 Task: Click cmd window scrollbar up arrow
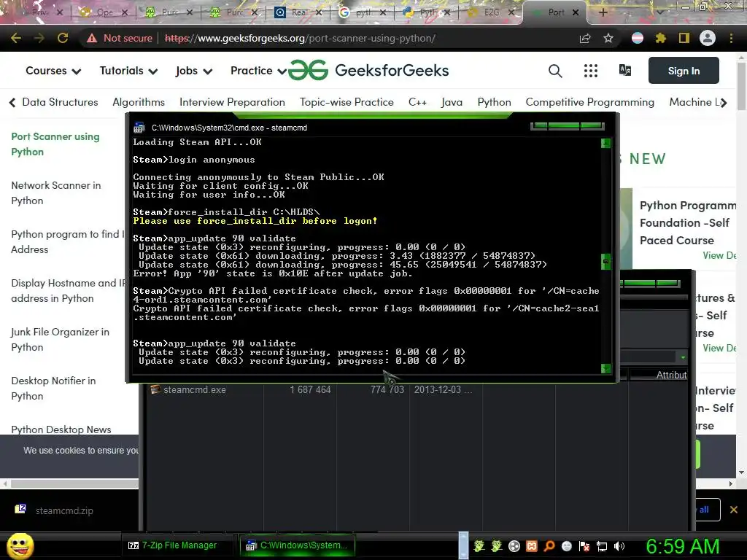pyautogui.click(x=606, y=144)
